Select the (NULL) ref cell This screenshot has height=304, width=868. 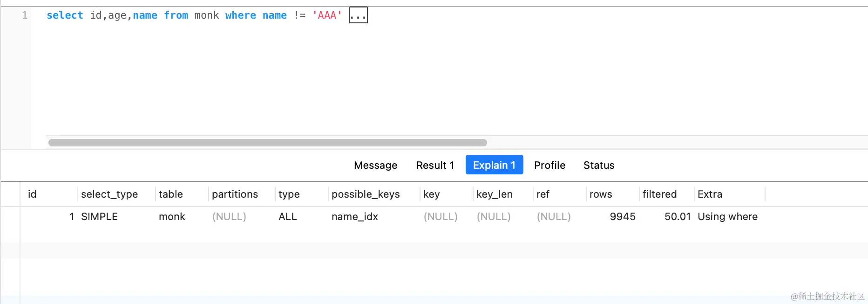tap(554, 216)
